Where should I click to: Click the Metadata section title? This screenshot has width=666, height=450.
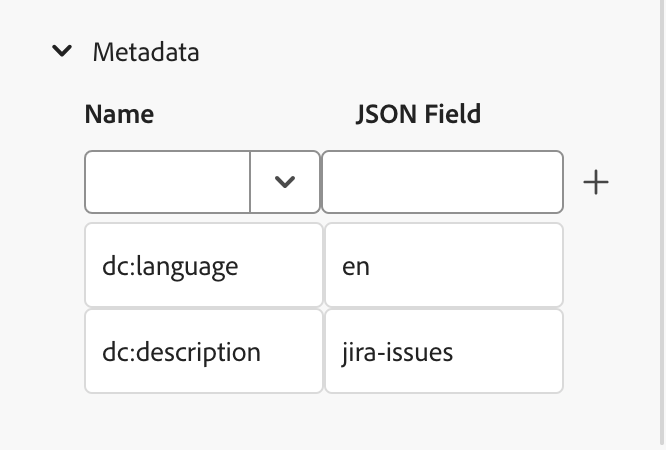tap(146, 52)
